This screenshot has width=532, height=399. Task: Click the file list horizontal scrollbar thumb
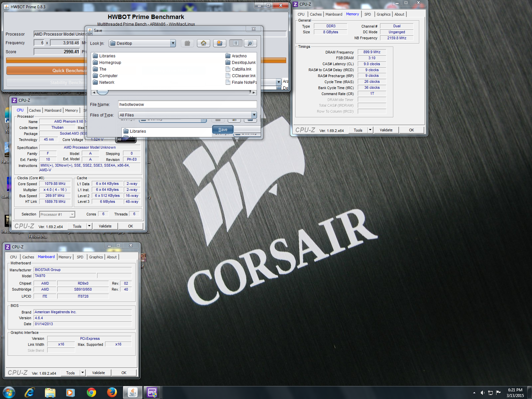pos(102,92)
